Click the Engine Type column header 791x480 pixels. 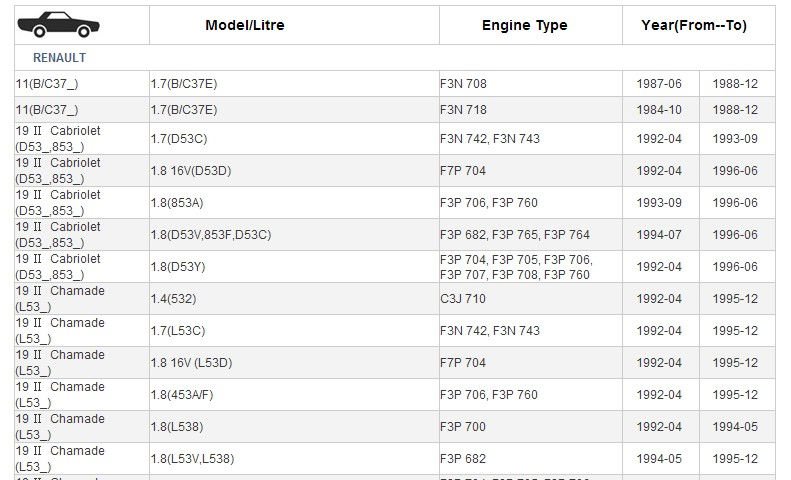[x=524, y=25]
